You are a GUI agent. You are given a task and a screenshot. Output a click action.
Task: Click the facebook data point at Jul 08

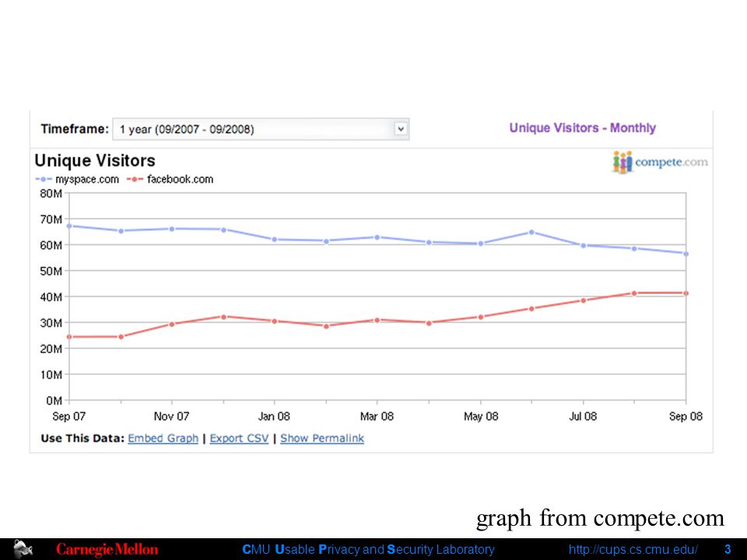point(583,300)
